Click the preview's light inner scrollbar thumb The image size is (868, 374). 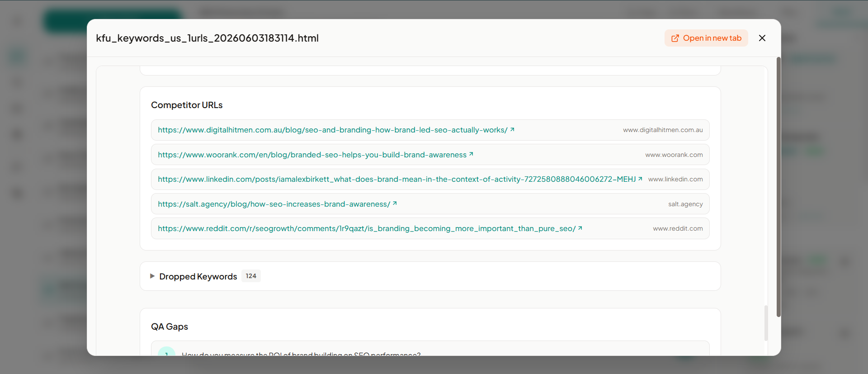tap(766, 323)
